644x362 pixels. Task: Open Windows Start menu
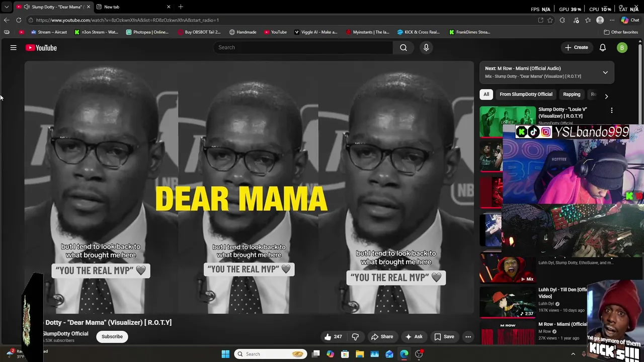click(225, 354)
